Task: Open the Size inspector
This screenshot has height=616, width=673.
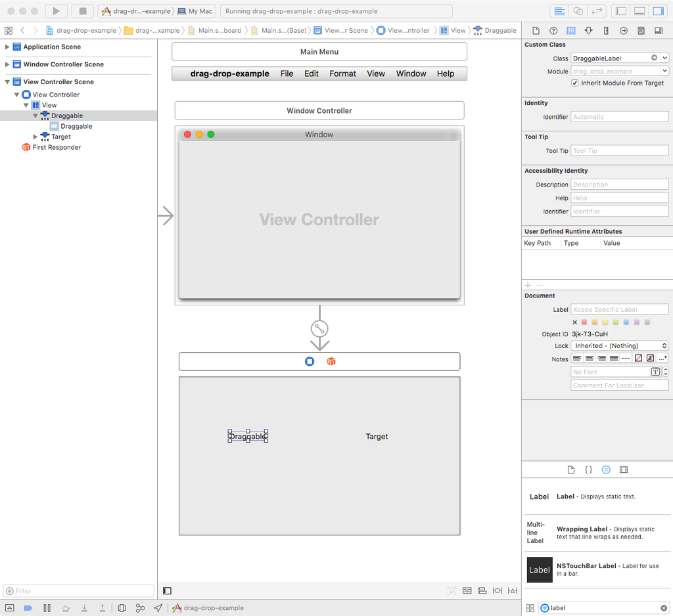Action: coord(606,30)
